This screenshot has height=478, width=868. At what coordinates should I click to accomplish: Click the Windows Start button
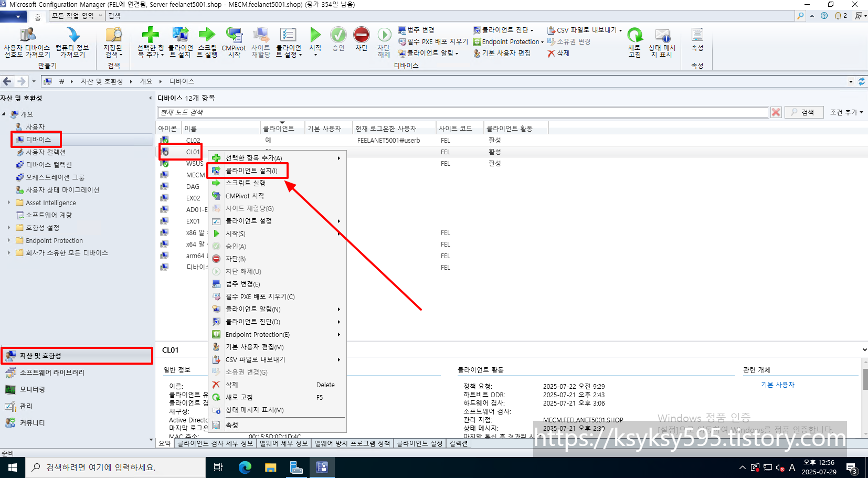(13, 467)
